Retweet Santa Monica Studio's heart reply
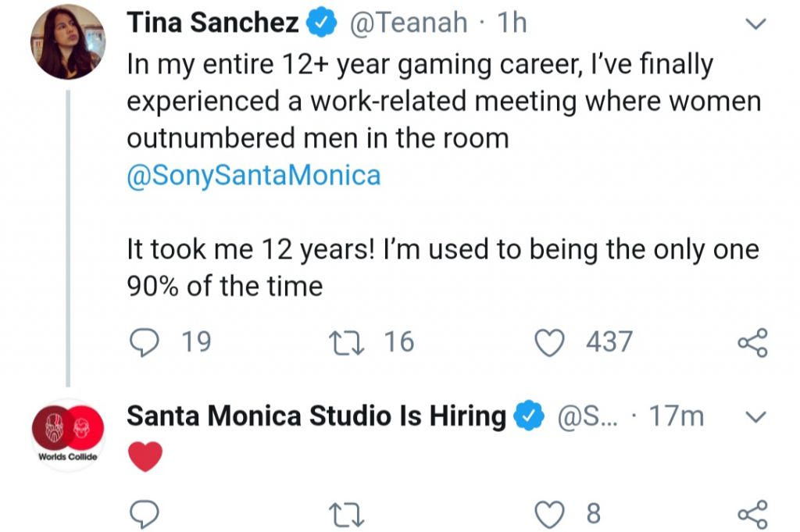The width and height of the screenshot is (800, 532). [345, 514]
